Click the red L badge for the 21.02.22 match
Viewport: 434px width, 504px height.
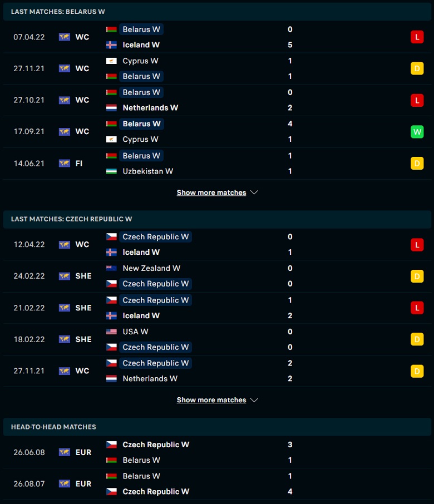[x=417, y=308]
